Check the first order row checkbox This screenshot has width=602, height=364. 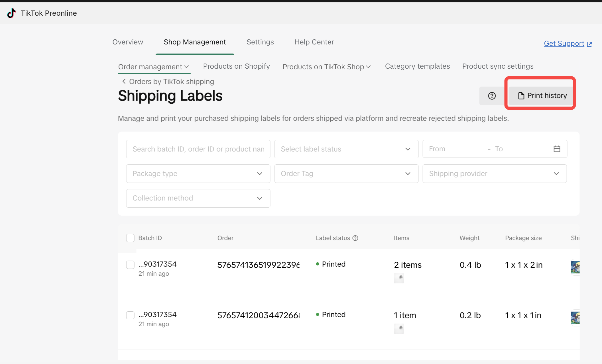click(130, 265)
